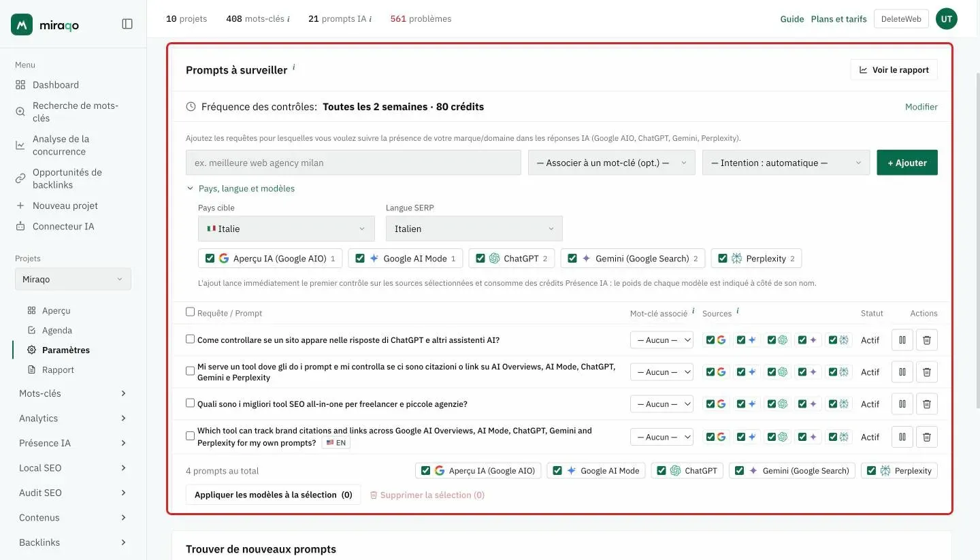Open user avatar UT menu

[946, 19]
